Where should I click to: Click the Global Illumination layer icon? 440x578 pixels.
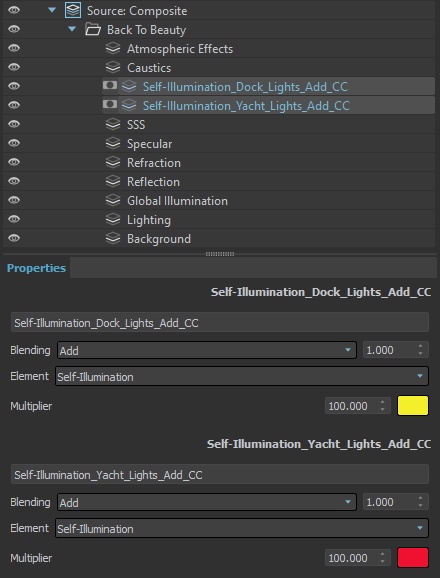(113, 200)
